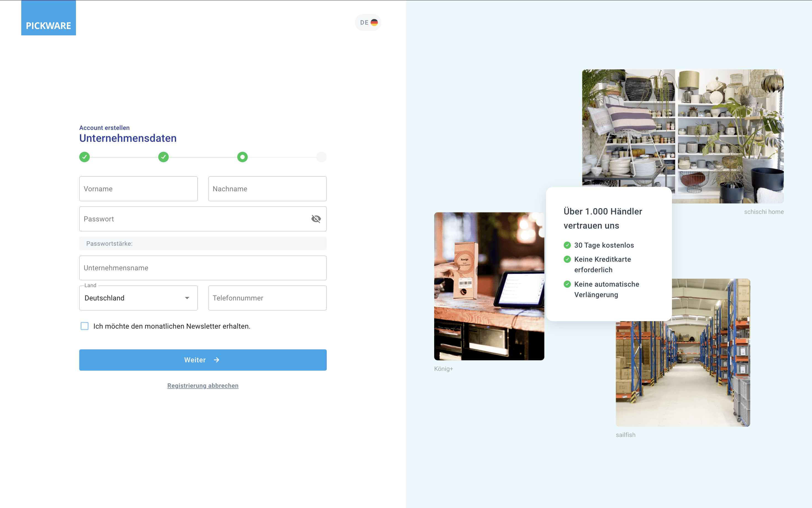Click the Pickware logo
This screenshot has width=812, height=508.
48,18
